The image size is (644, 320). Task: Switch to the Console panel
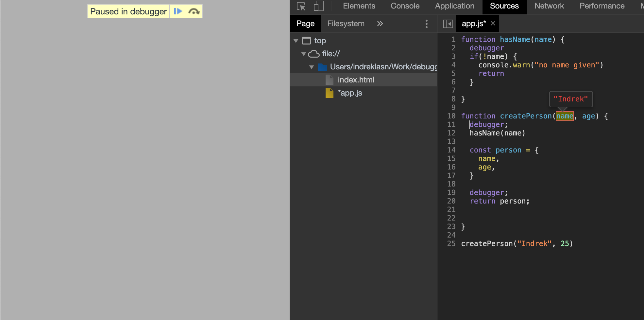tap(405, 6)
